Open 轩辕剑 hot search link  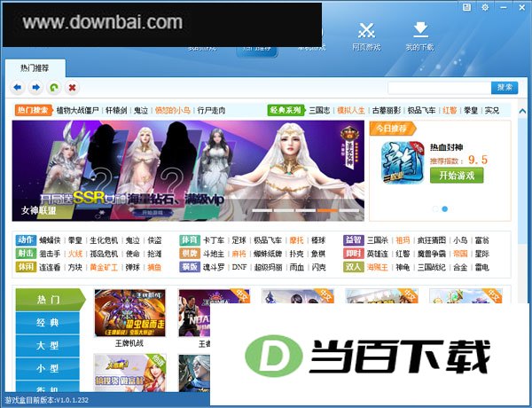[x=116, y=110]
